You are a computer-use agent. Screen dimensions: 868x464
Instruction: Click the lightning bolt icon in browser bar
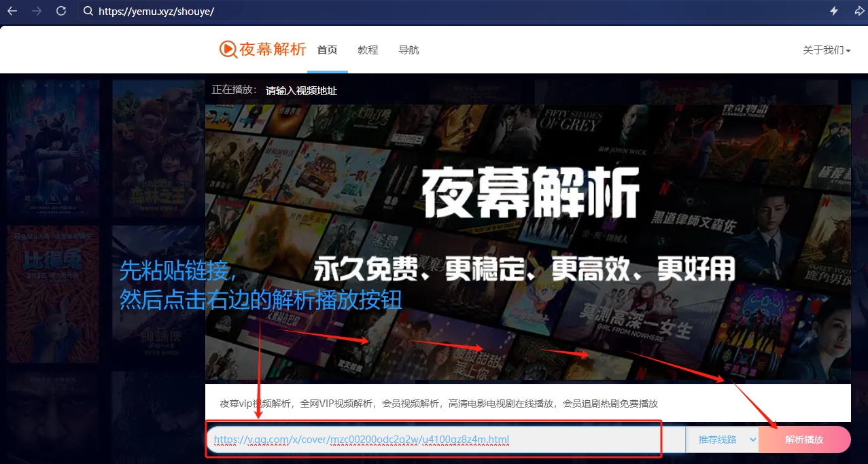(x=834, y=11)
